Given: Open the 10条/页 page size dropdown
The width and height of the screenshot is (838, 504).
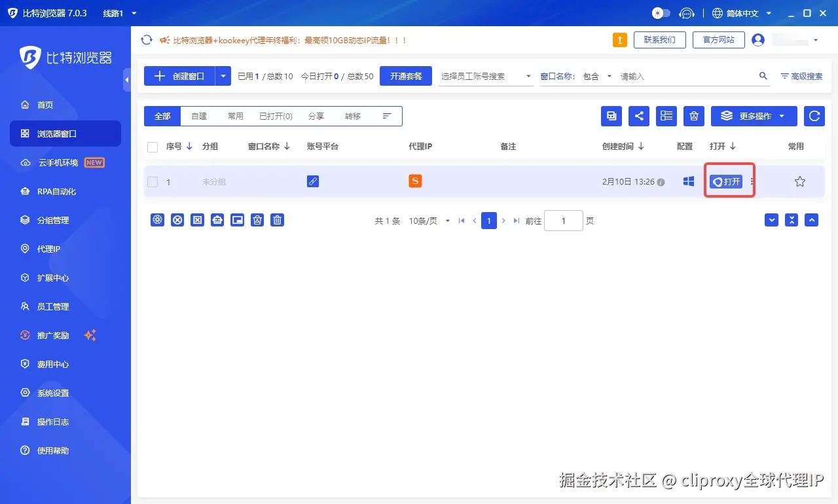Looking at the screenshot, I should coord(429,221).
